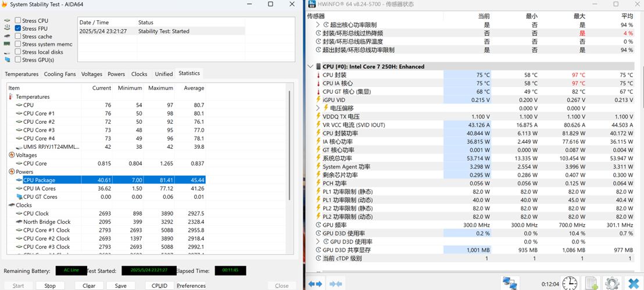Click the HWiNFO title bar app icon
644x290 pixels.
click(x=312, y=4)
